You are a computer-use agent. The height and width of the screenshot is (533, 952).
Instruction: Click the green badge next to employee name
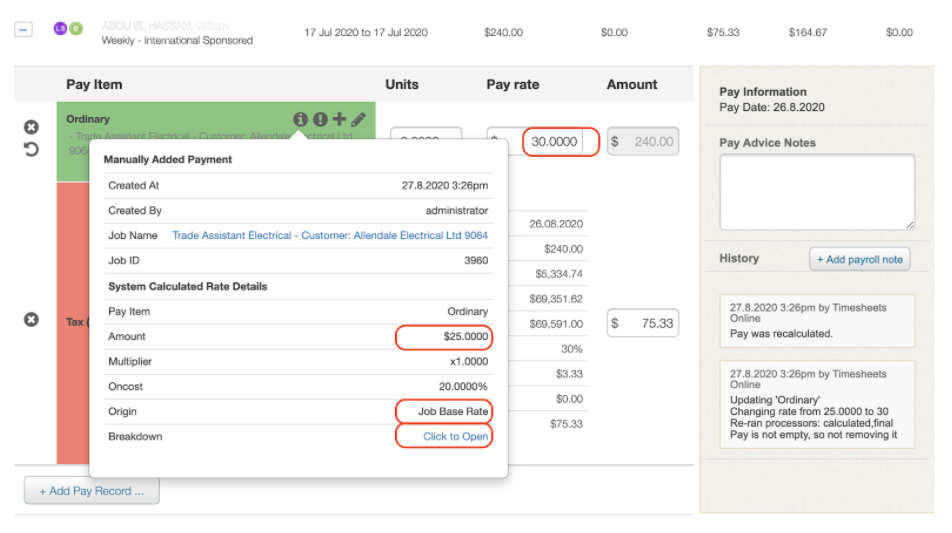76,29
